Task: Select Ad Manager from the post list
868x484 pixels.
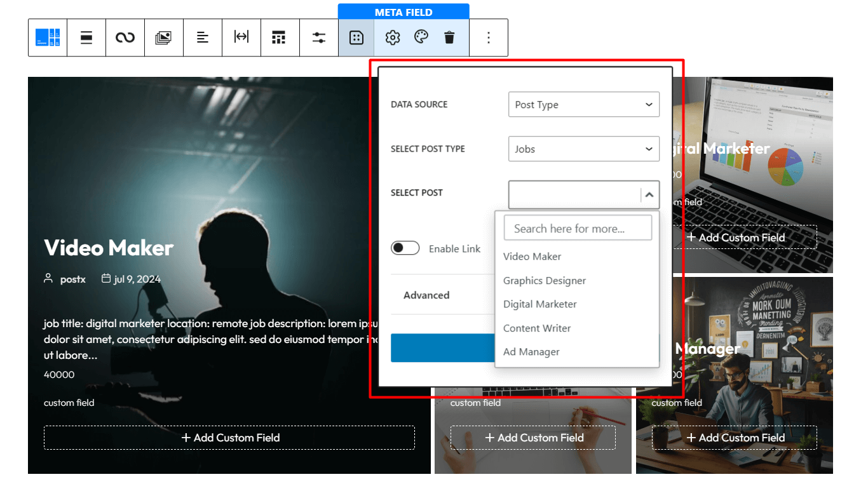Action: pyautogui.click(x=531, y=351)
